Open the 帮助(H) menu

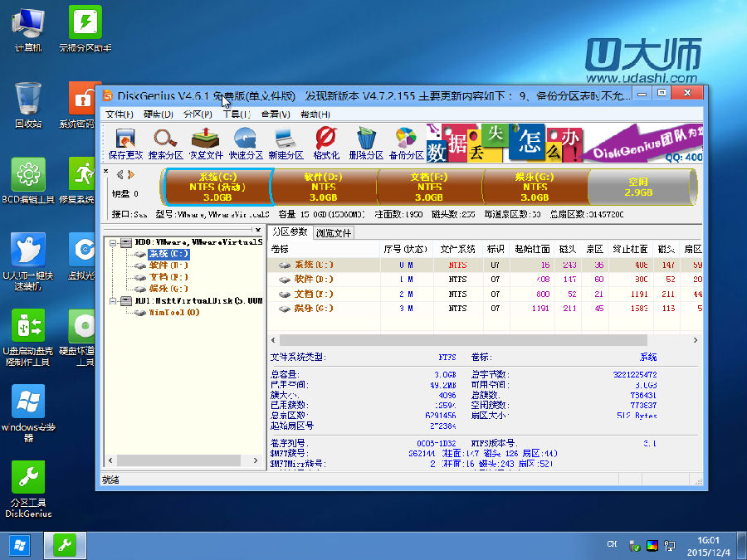coord(315,114)
